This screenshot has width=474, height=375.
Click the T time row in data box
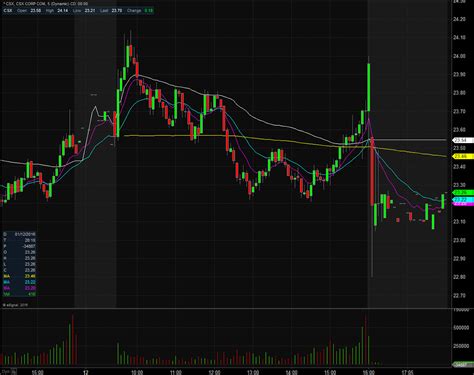(19, 240)
